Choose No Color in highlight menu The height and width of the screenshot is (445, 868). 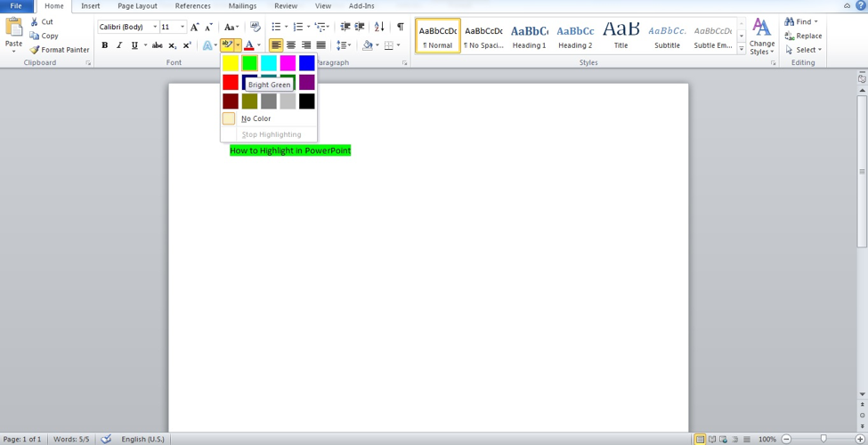(x=269, y=118)
